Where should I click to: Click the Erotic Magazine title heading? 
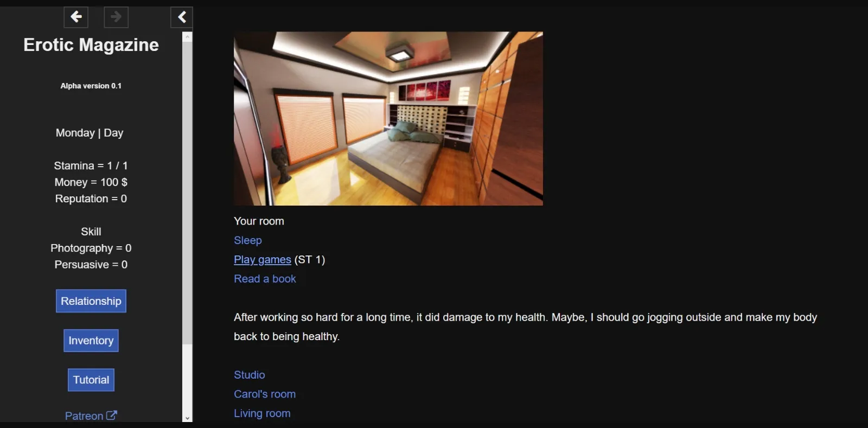pos(91,44)
